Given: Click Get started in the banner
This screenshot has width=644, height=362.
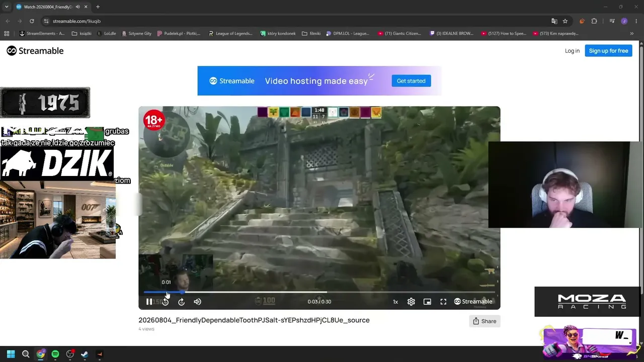Looking at the screenshot, I should click(411, 81).
